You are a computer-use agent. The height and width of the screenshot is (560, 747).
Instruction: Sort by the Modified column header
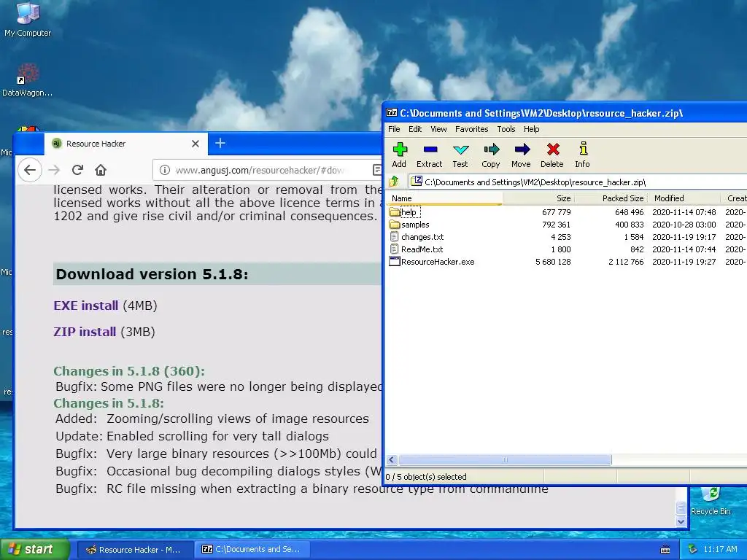coord(684,198)
